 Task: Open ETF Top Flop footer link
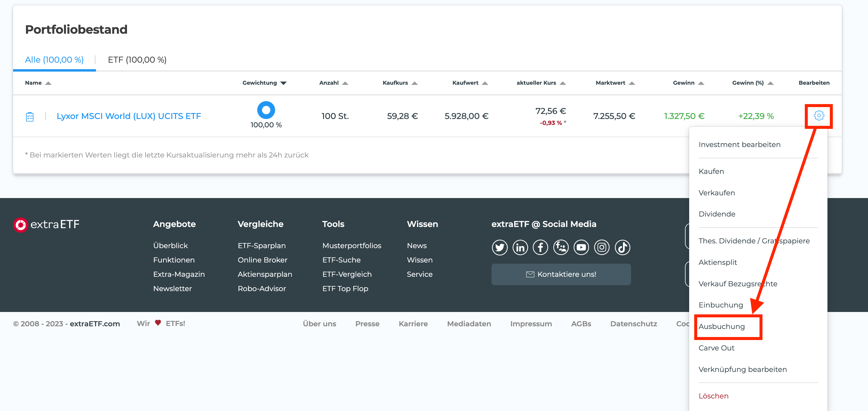pyautogui.click(x=345, y=289)
